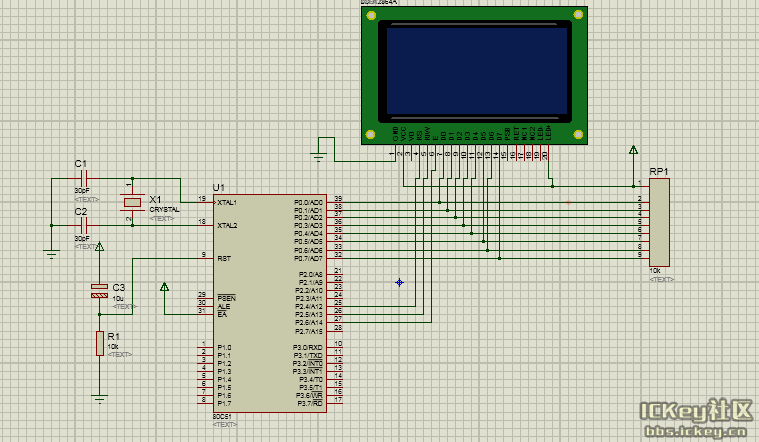Click power terminal connected to EA pin
The height and width of the screenshot is (442, 759).
pos(164,287)
